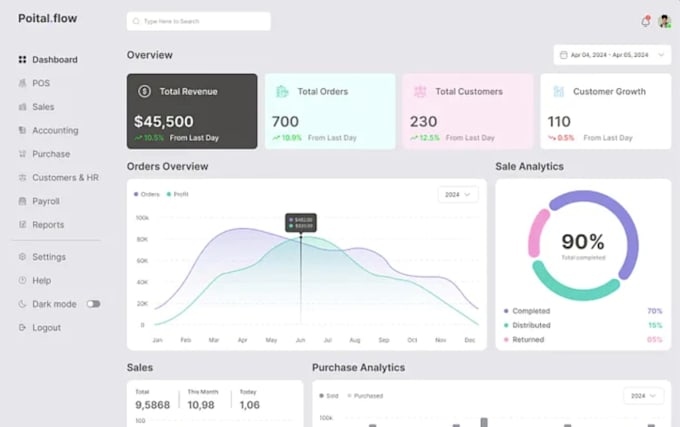The image size is (680, 427).
Task: Click the Distributed green legend dot
Action: 506,325
